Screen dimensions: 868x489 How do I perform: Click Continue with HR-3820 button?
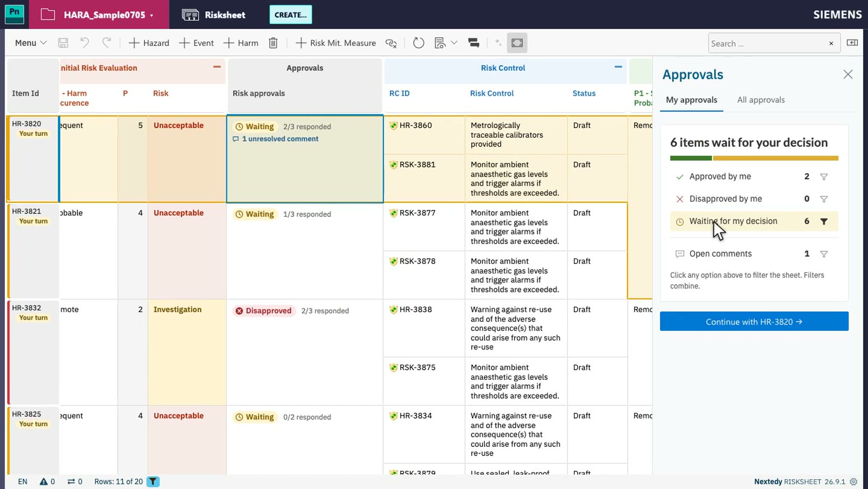[x=754, y=322]
